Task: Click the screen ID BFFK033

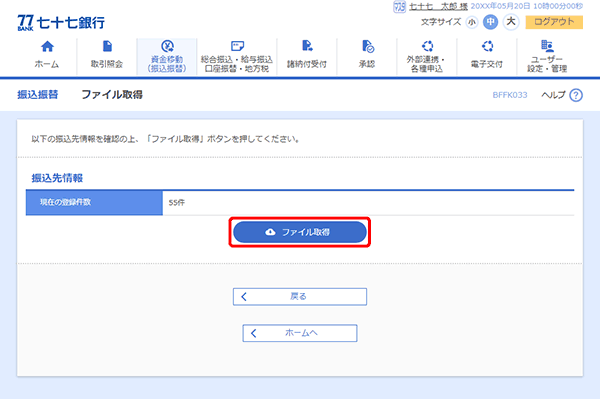Action: [x=510, y=95]
